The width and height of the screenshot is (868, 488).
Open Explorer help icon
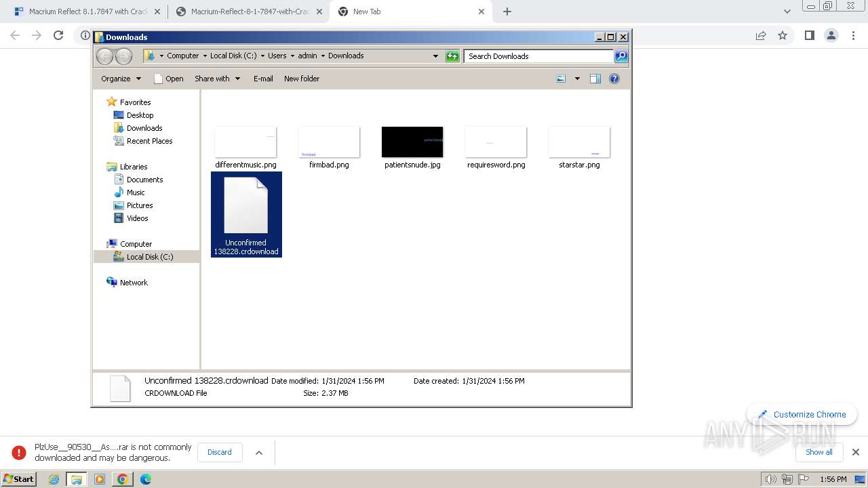coord(614,79)
